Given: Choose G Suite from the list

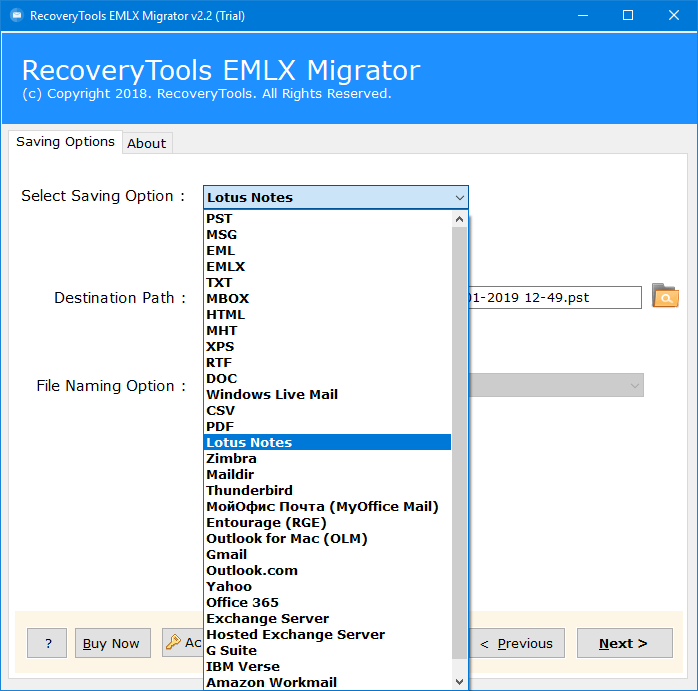Looking at the screenshot, I should tap(327, 651).
